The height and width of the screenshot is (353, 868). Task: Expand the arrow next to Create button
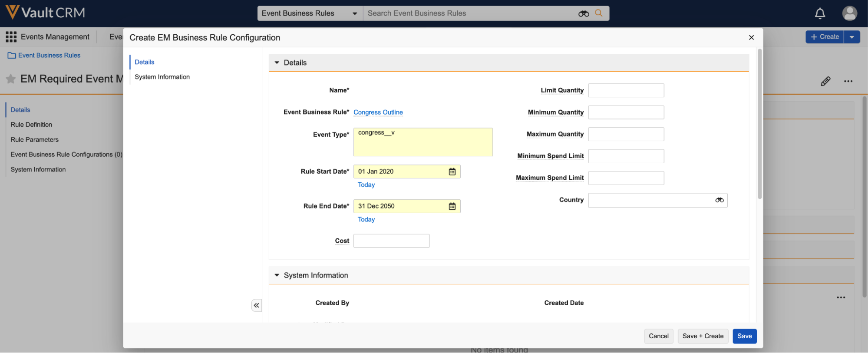(852, 37)
